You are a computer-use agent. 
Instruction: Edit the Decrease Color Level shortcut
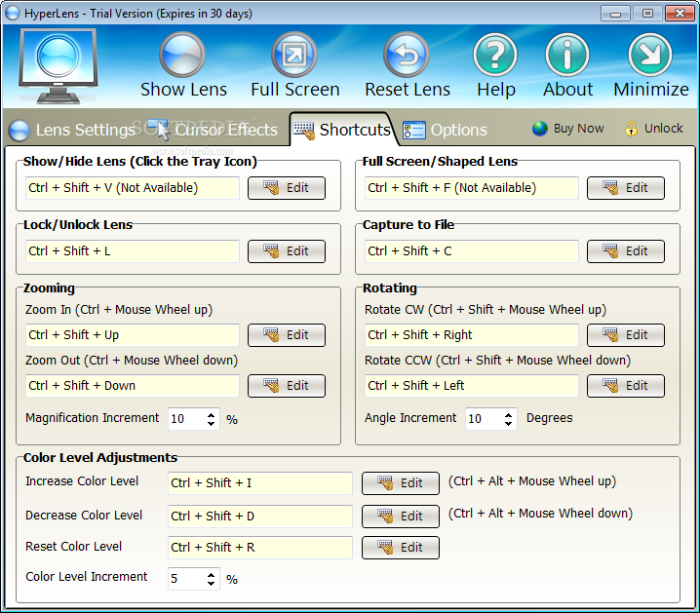click(x=401, y=517)
